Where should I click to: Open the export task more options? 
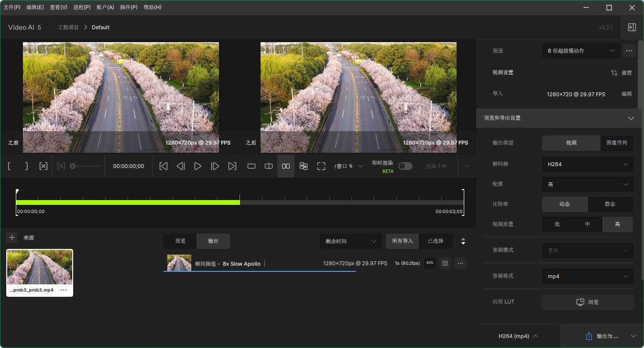pos(460,263)
